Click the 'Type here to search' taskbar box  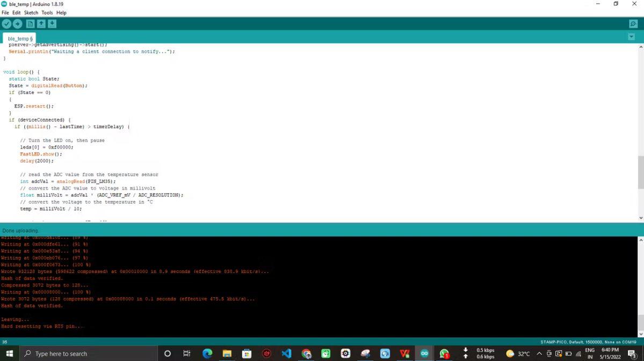tap(88, 353)
